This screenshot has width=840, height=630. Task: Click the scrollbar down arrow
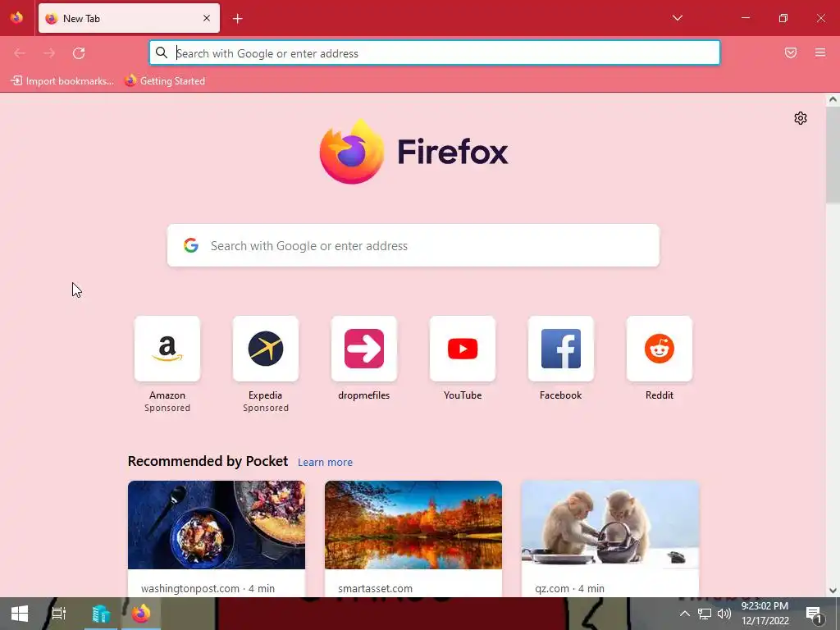tap(833, 591)
